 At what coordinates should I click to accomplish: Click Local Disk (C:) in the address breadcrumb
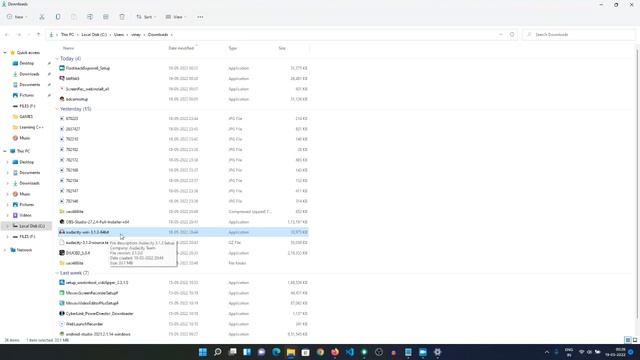(x=94, y=35)
